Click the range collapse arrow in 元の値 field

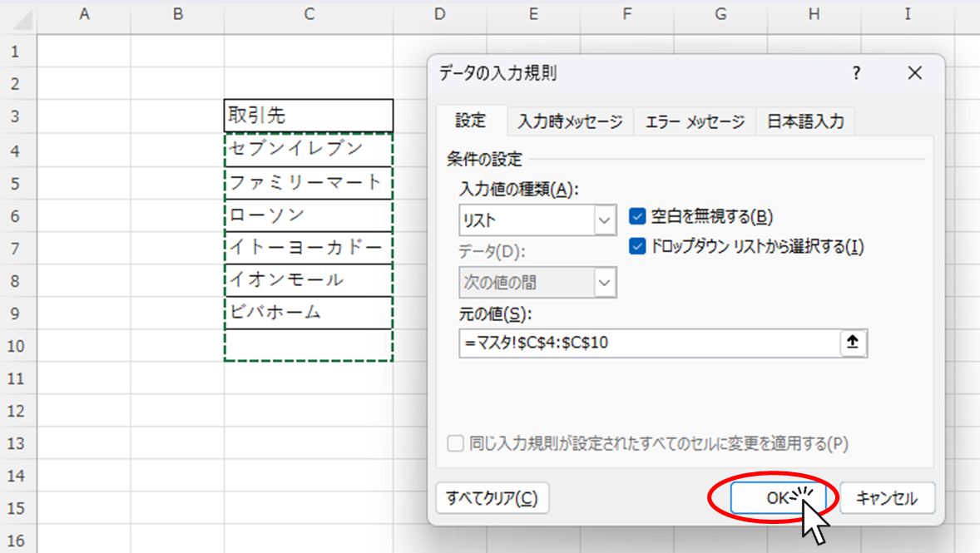853,343
